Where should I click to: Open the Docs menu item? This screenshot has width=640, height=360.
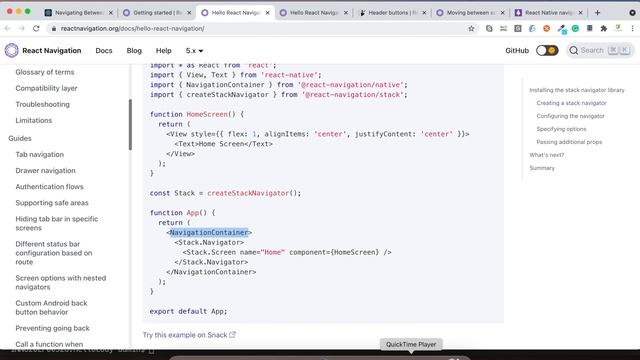point(104,51)
